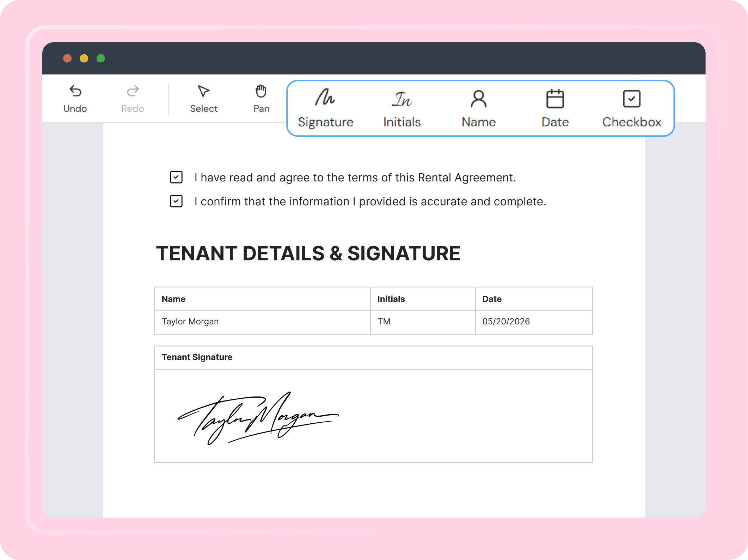Click the Undo arrow icon
This screenshot has height=560, width=748.
pyautogui.click(x=75, y=91)
